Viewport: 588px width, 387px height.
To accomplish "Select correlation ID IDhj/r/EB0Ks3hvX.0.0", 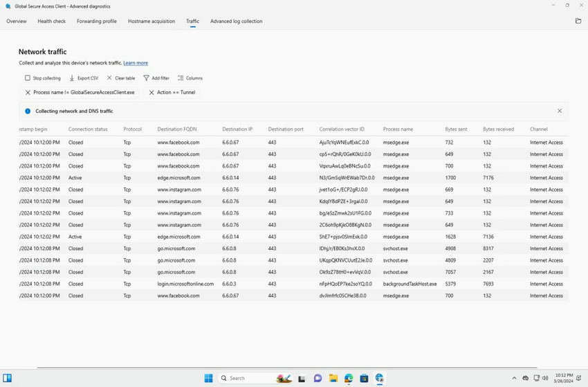I will point(342,248).
